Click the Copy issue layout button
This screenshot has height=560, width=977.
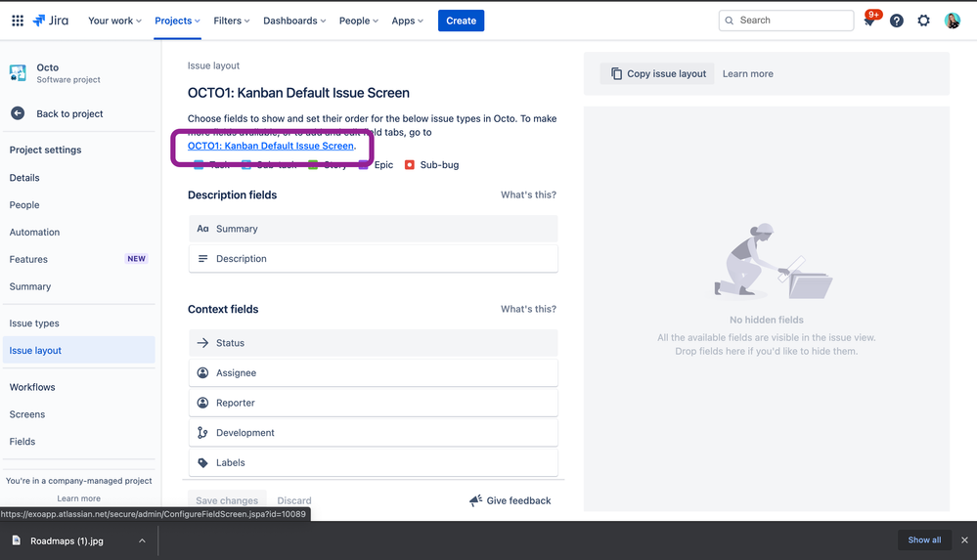tap(657, 73)
